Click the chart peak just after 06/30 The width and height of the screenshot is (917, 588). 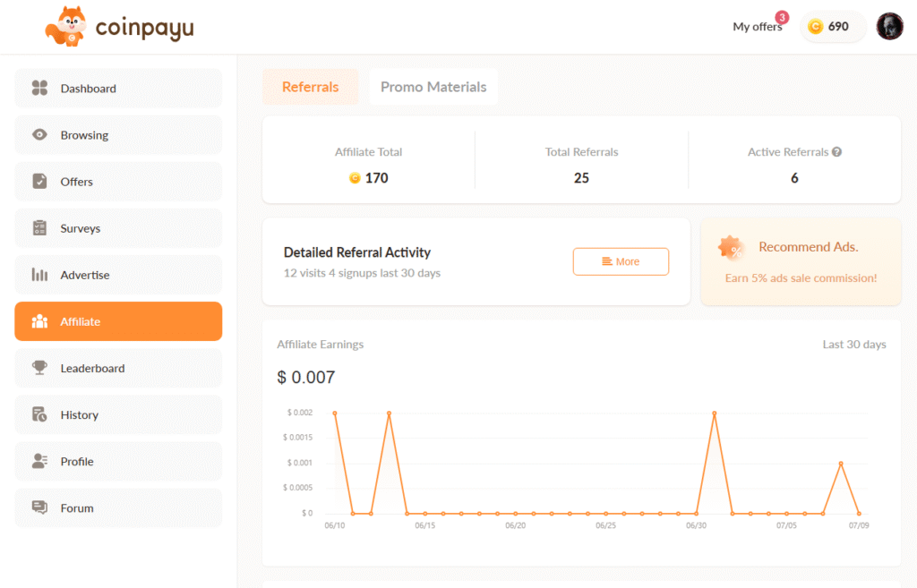pos(714,413)
